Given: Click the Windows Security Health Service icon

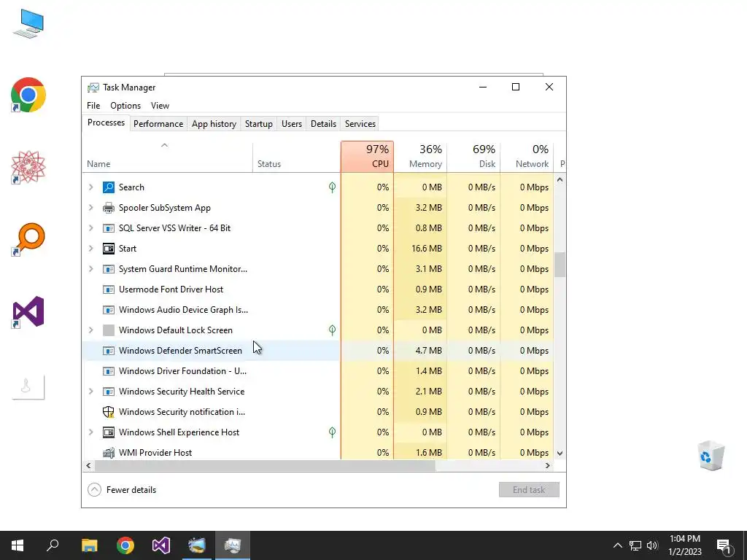Looking at the screenshot, I should (x=109, y=392).
